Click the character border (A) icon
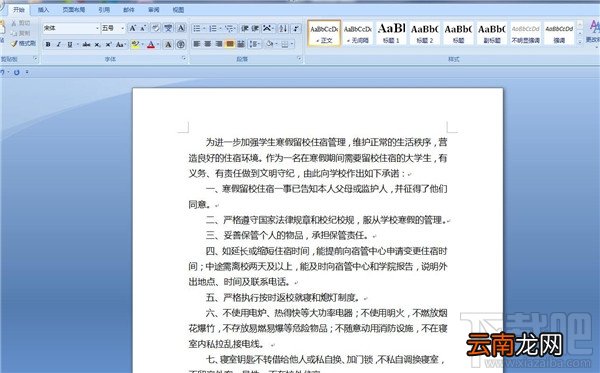 point(181,28)
